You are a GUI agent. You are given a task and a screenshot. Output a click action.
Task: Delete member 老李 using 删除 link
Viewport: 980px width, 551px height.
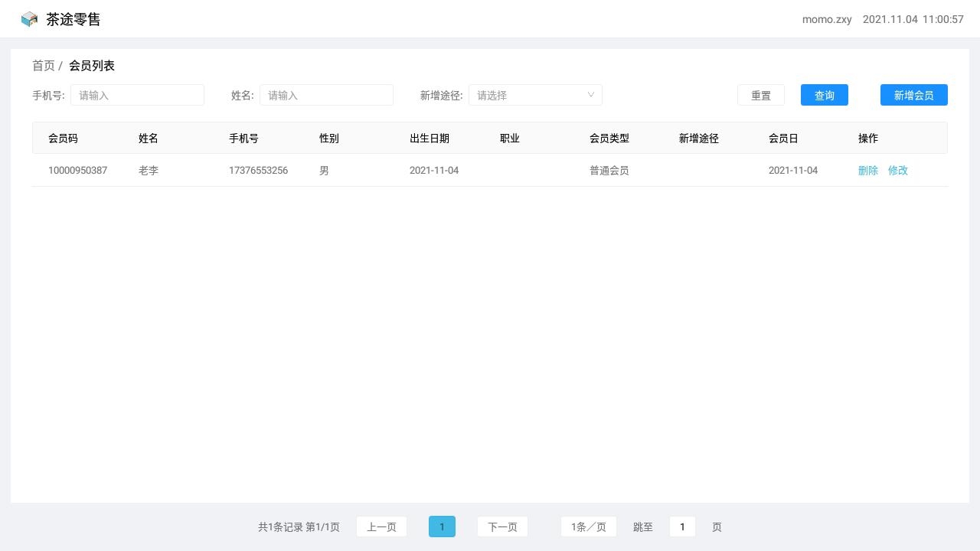click(x=867, y=170)
